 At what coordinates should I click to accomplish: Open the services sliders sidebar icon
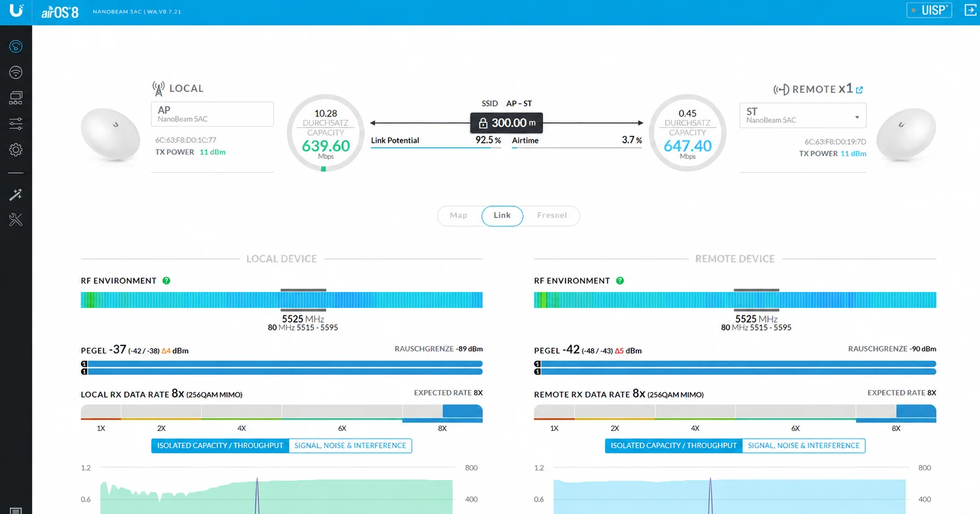pyautogui.click(x=16, y=123)
